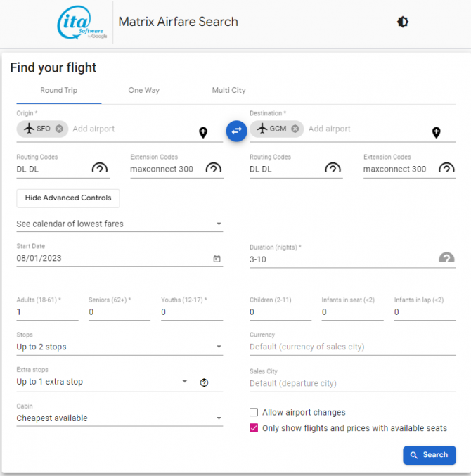The image size is (471, 476).
Task: Remove the SFO origin airport chip
Action: pyautogui.click(x=59, y=129)
